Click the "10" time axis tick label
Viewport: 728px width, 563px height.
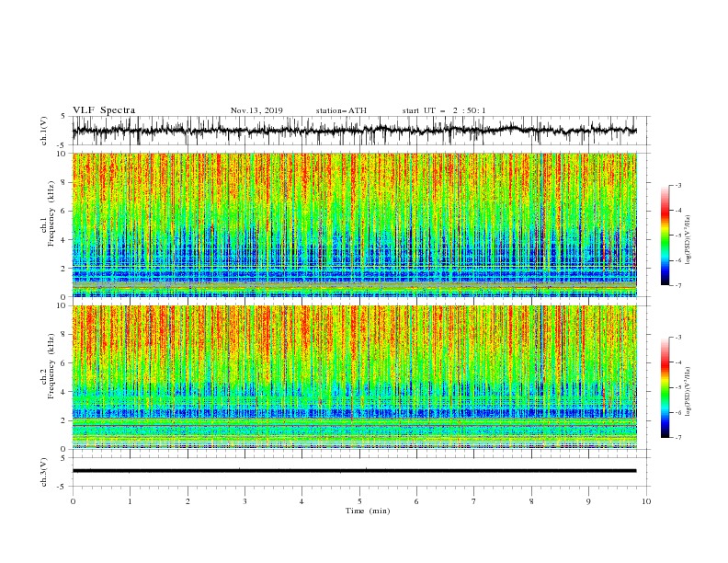tap(646, 501)
